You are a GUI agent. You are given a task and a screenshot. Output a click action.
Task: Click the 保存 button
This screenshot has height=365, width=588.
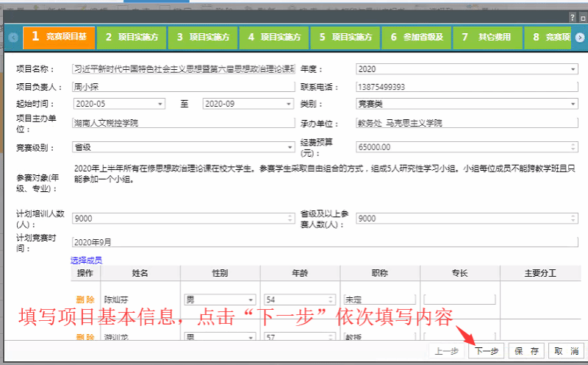[x=527, y=351]
